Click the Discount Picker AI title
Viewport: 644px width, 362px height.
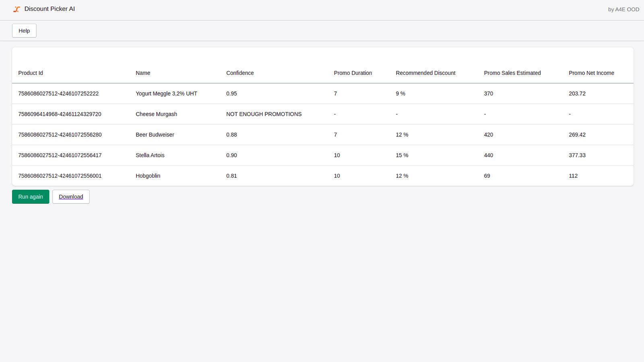49,8
